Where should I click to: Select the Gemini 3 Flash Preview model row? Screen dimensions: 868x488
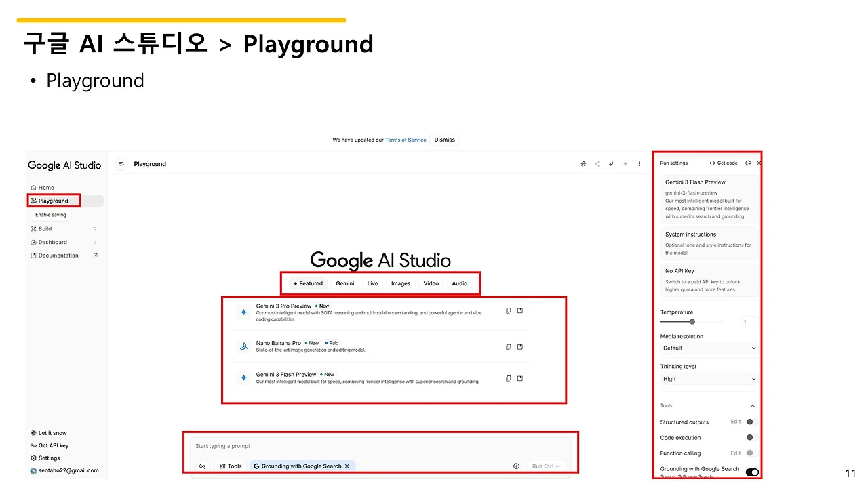382,378
